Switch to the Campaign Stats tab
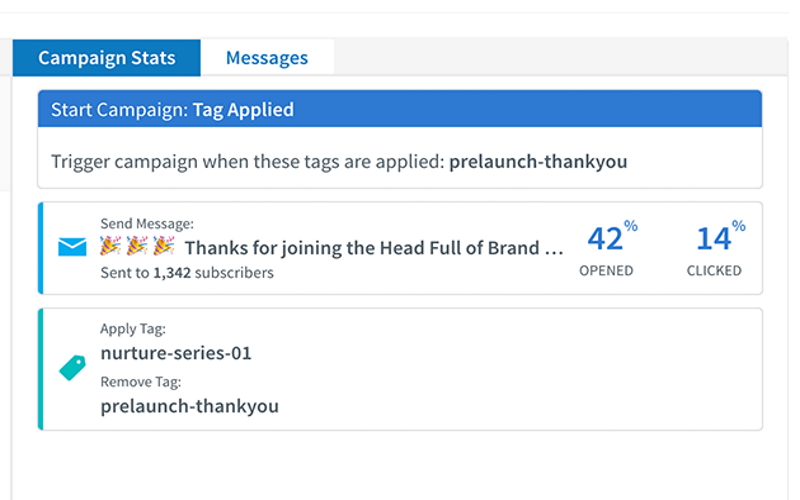The height and width of the screenshot is (500, 800). [x=106, y=58]
